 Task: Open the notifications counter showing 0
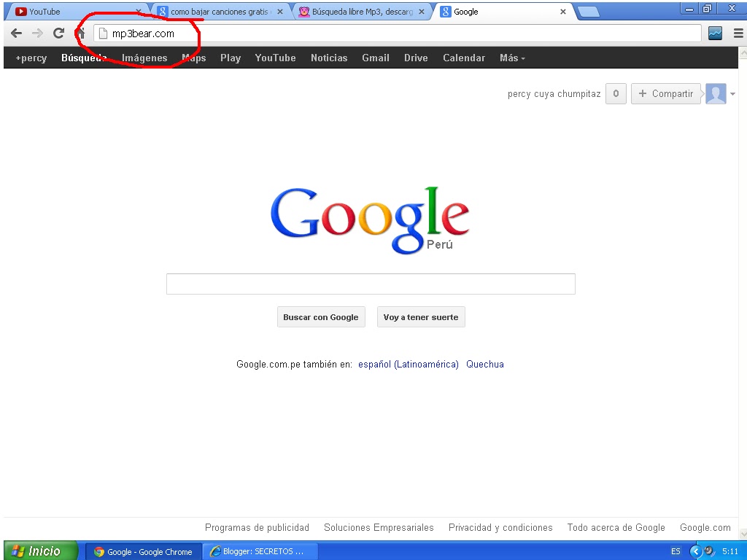(x=616, y=94)
